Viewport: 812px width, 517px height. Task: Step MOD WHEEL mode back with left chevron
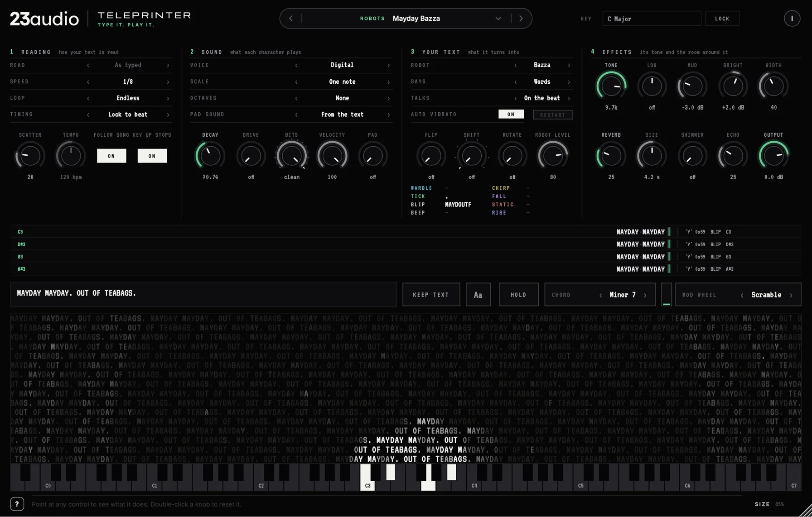(742, 295)
